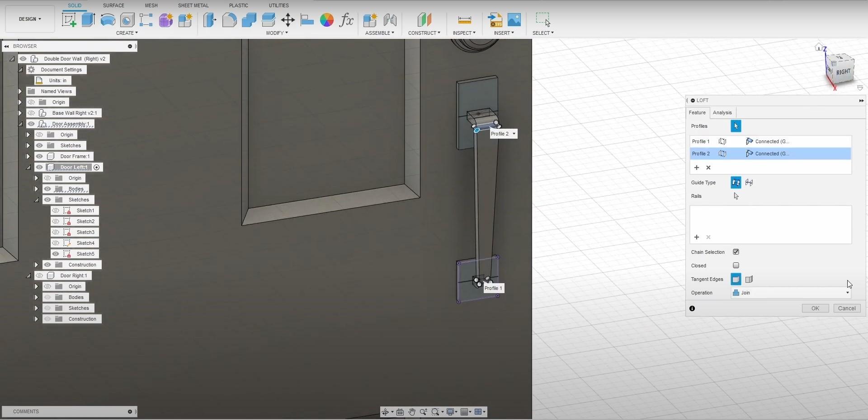Select the Rectangular Pattern tool icon
The width and height of the screenshot is (868, 420).
(x=146, y=20)
